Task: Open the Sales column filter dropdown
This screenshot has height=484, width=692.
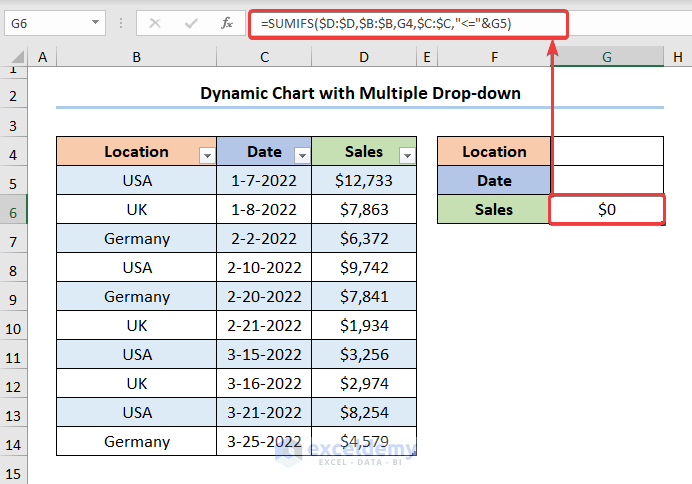Action: tap(406, 155)
